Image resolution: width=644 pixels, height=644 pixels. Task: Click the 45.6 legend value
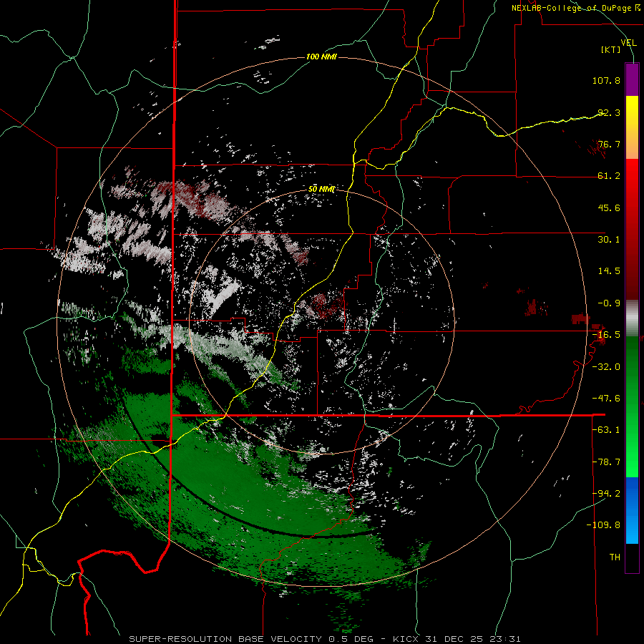[x=609, y=208]
